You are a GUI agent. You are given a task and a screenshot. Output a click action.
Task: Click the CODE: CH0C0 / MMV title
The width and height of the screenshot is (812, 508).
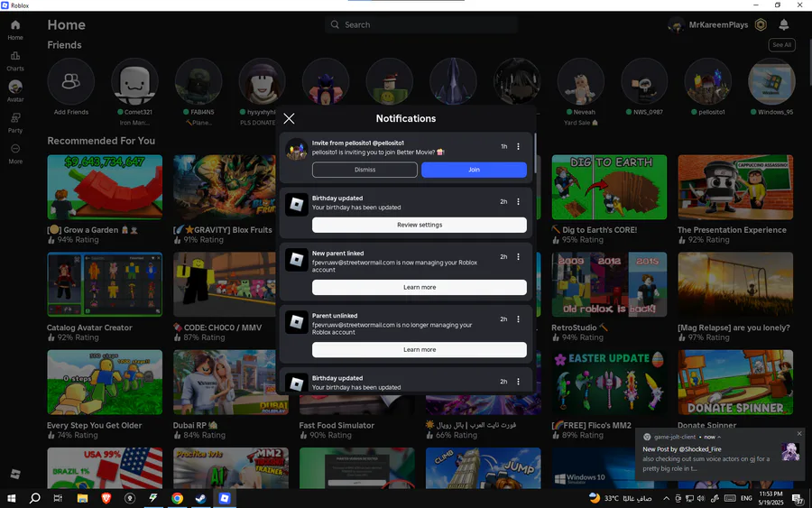tap(217, 328)
